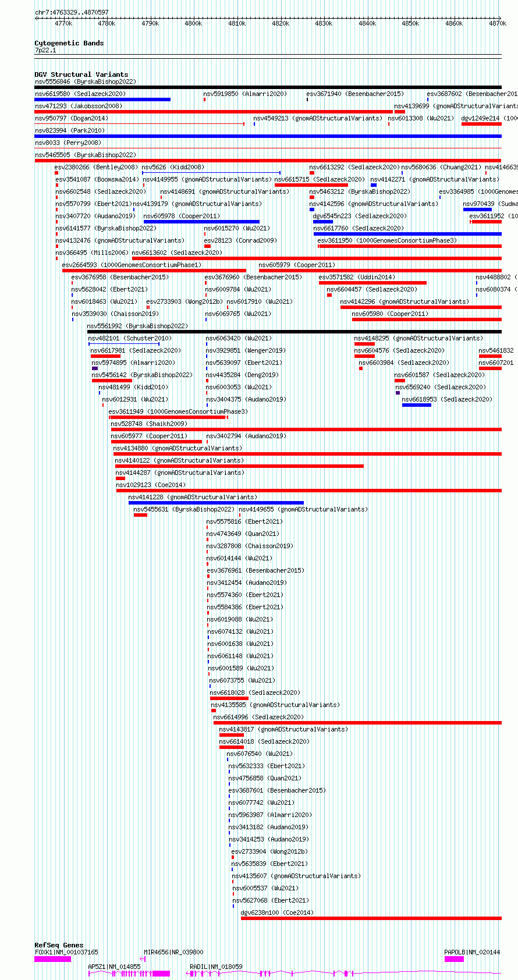The image size is (518, 980).
Task: Select nsv605978 (Cooper2011) blue bar
Action: point(201,222)
